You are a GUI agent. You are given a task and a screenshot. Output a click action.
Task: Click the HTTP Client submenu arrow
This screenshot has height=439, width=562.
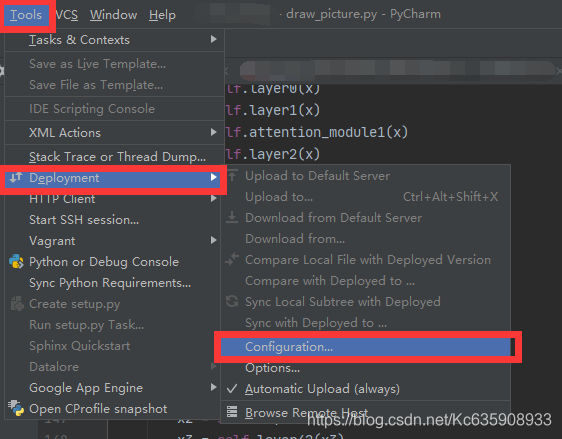click(x=214, y=198)
